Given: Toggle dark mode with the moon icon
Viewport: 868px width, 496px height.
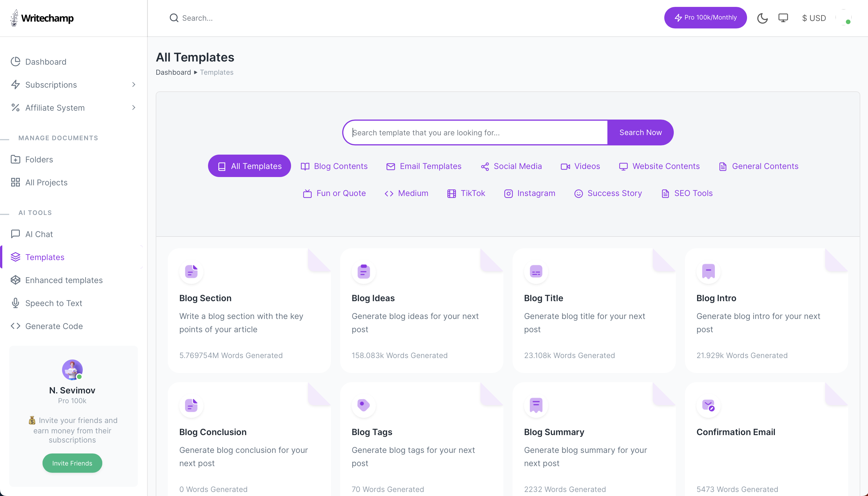Looking at the screenshot, I should coord(762,18).
